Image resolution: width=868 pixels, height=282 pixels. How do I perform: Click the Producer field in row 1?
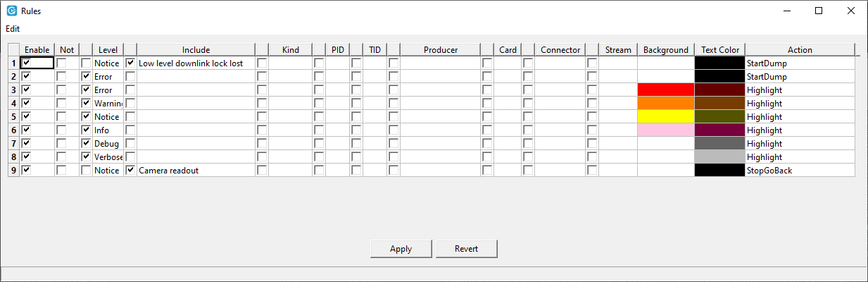[x=441, y=63]
